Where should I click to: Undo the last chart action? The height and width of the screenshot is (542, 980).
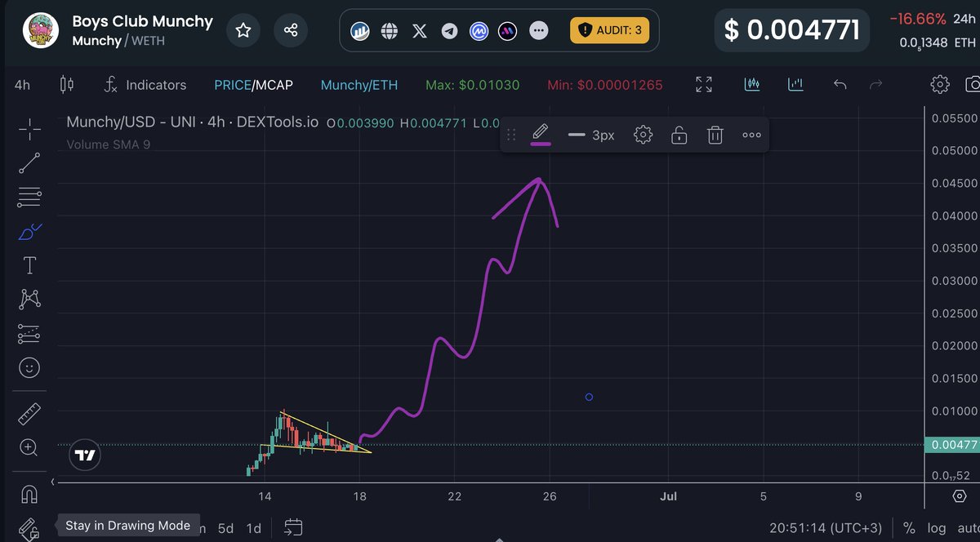pos(840,84)
